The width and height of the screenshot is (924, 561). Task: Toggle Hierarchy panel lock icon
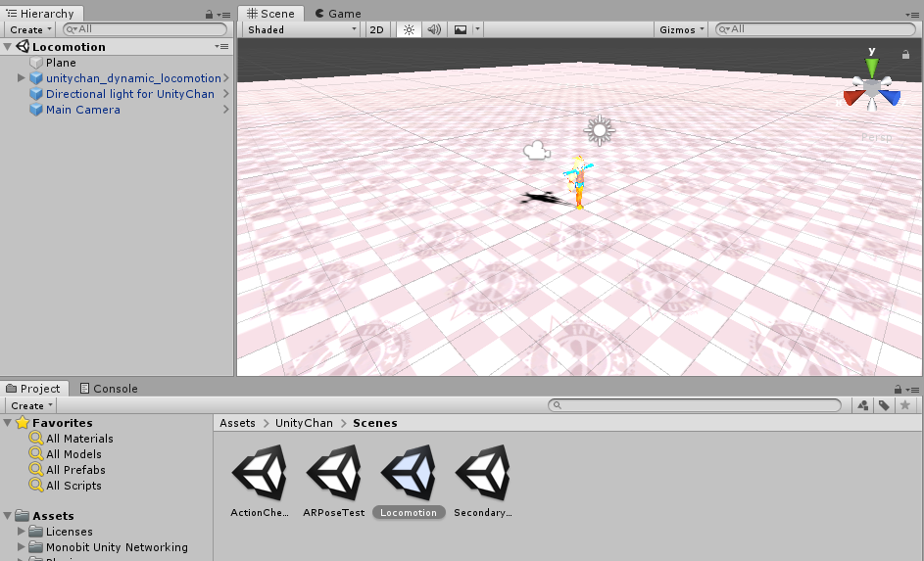209,14
